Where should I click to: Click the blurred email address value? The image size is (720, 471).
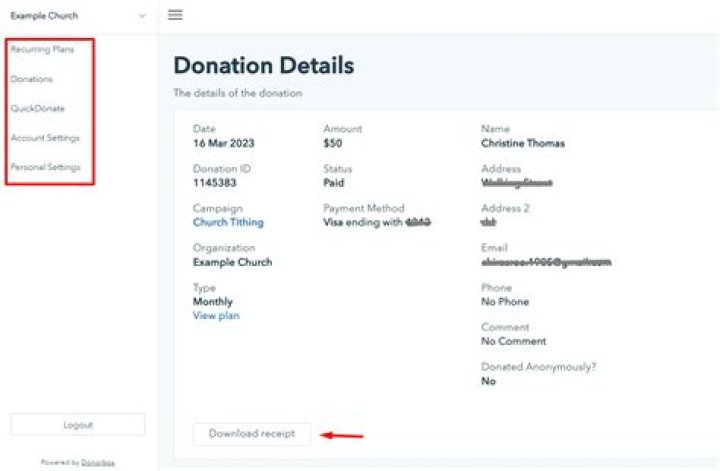point(546,262)
